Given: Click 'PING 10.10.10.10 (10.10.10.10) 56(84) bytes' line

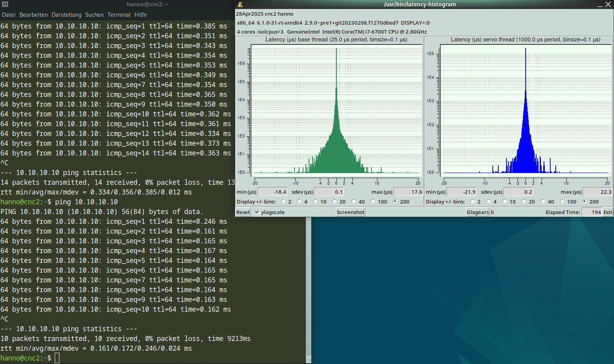Looking at the screenshot, I should pyautogui.click(x=102, y=212).
